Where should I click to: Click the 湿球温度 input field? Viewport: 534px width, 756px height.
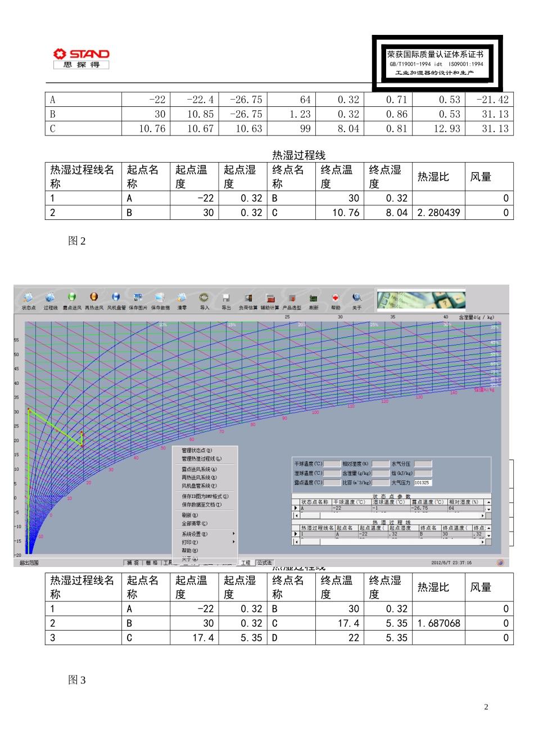point(332,473)
